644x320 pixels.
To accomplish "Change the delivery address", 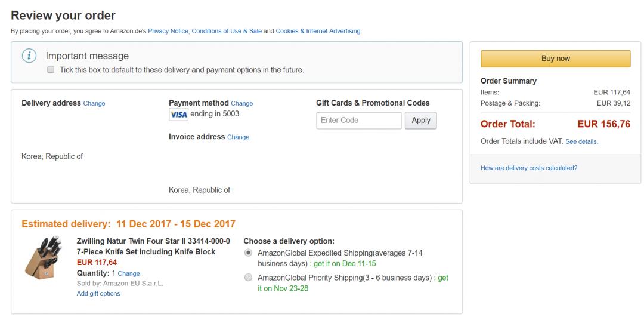I will [x=94, y=103].
